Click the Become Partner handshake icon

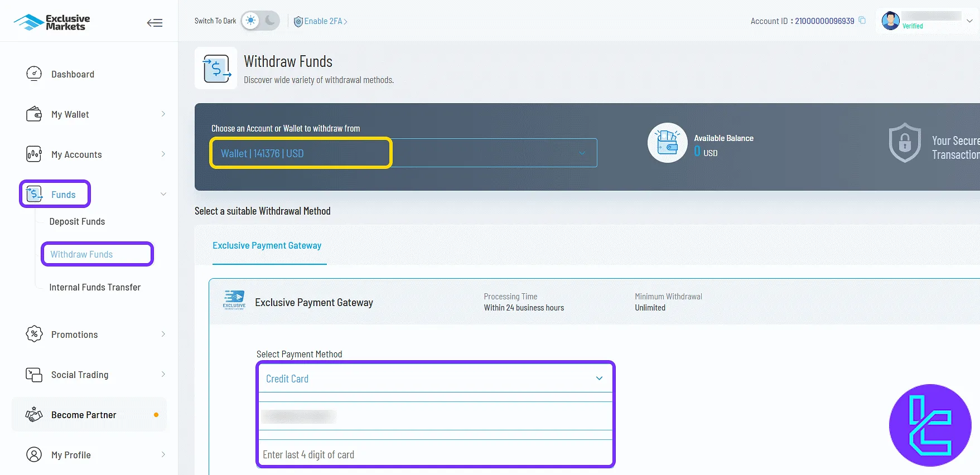pyautogui.click(x=34, y=414)
